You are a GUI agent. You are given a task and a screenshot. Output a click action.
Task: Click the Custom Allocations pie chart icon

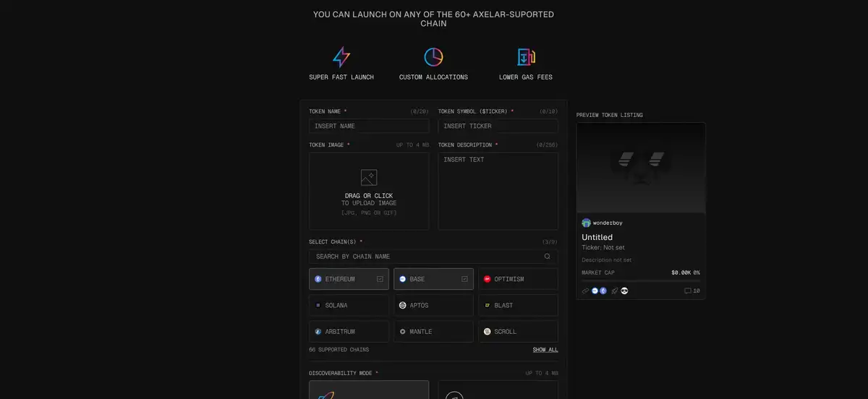(433, 57)
